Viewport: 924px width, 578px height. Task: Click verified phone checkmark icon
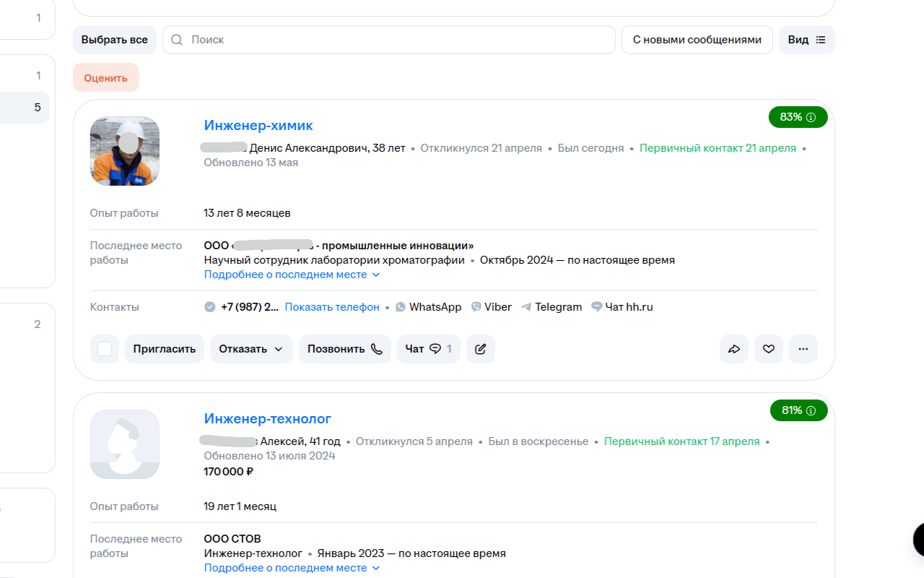[210, 307]
